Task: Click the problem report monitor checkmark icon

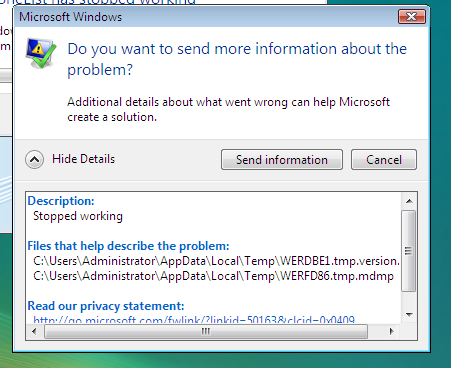Action: pos(41,53)
